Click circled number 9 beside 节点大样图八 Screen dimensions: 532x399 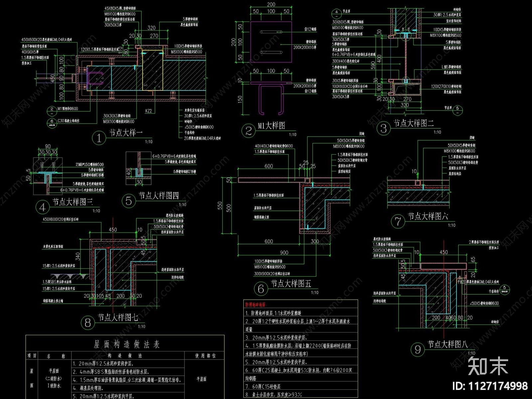point(418,349)
